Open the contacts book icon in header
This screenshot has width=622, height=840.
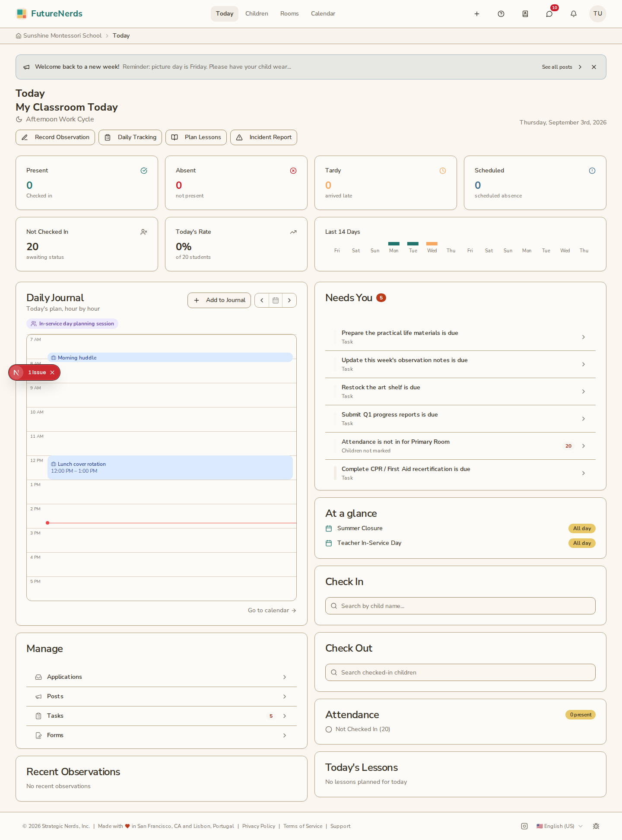click(525, 14)
